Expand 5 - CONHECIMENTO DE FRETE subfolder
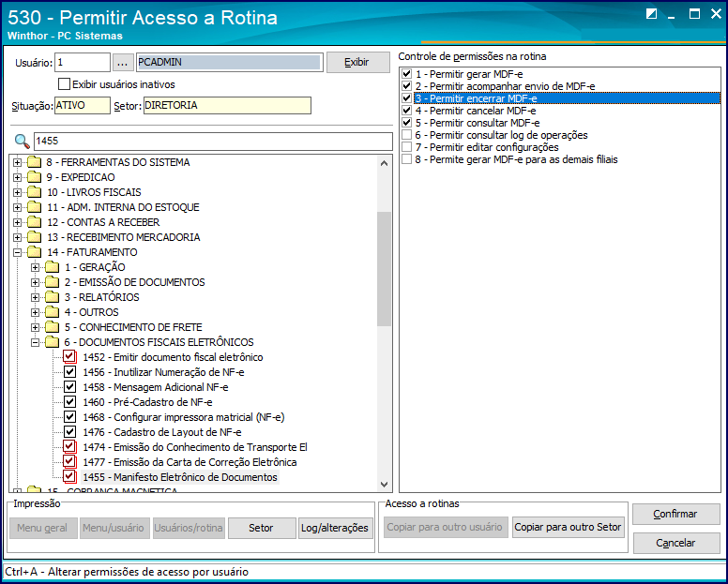 tap(35, 327)
